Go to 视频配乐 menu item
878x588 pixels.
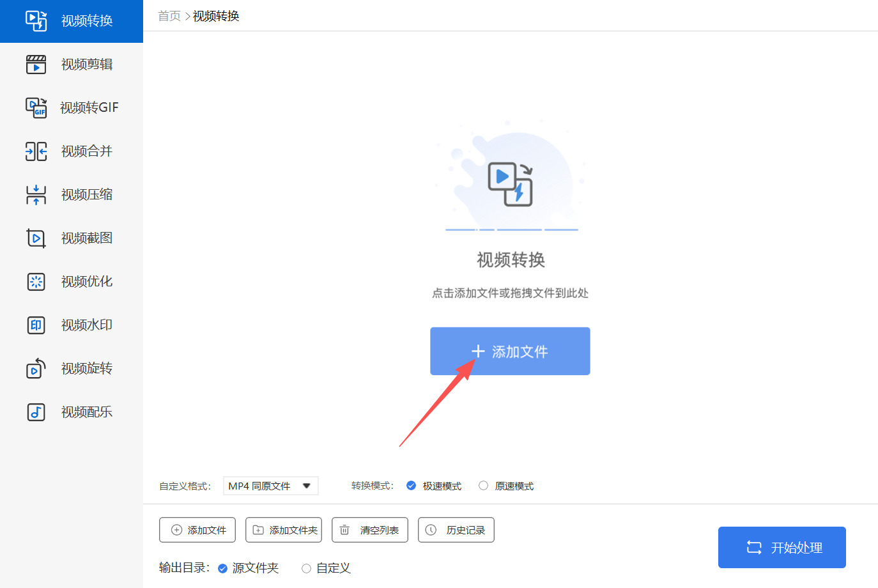coord(72,412)
